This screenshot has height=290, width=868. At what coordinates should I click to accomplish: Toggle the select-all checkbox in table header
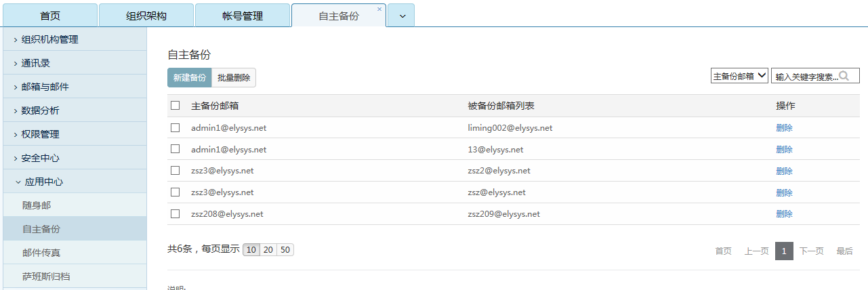click(x=175, y=106)
